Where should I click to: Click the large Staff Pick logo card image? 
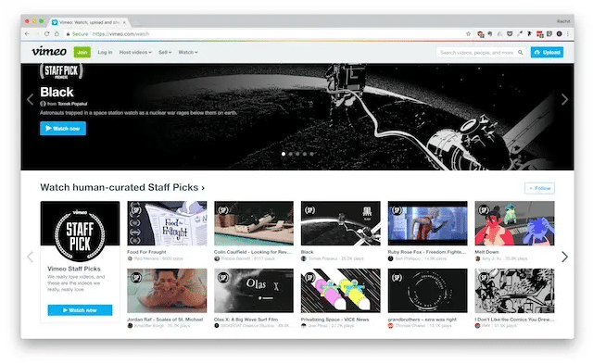80,232
